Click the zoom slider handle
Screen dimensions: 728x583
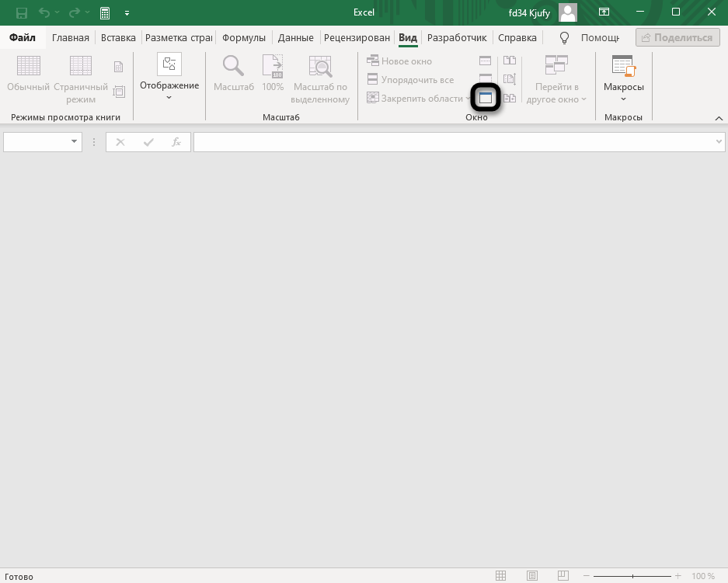click(x=632, y=576)
